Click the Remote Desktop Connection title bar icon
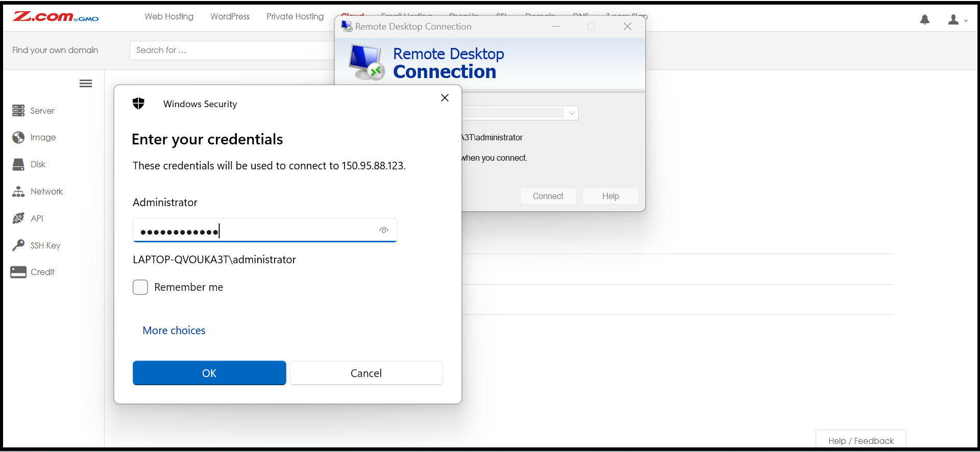 [x=347, y=26]
